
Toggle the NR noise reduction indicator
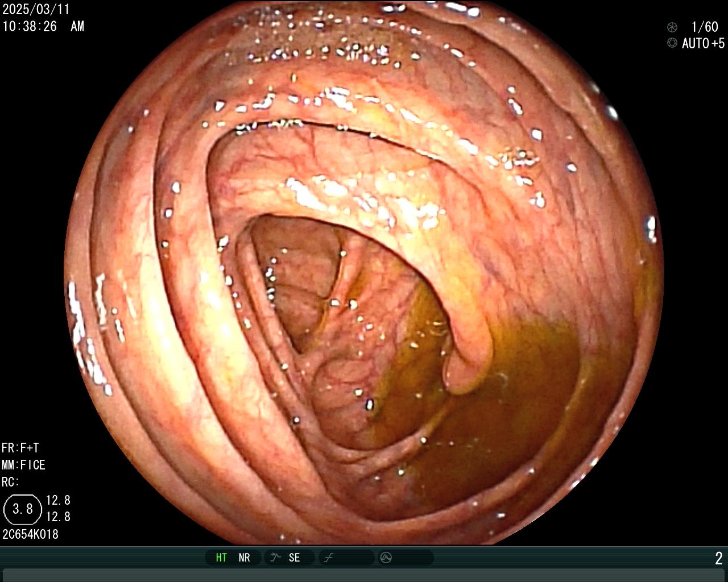(x=245, y=558)
